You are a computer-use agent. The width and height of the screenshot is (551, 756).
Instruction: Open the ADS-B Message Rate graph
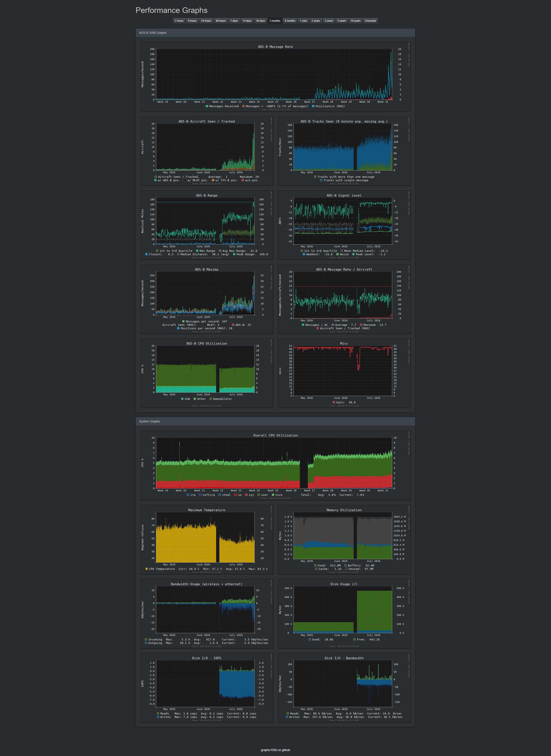[275, 76]
